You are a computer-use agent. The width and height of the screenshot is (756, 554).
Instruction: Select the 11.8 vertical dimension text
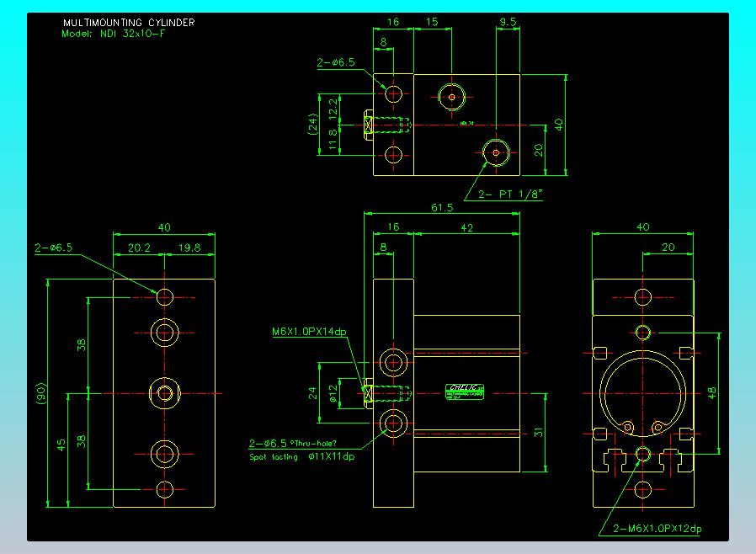click(x=333, y=138)
